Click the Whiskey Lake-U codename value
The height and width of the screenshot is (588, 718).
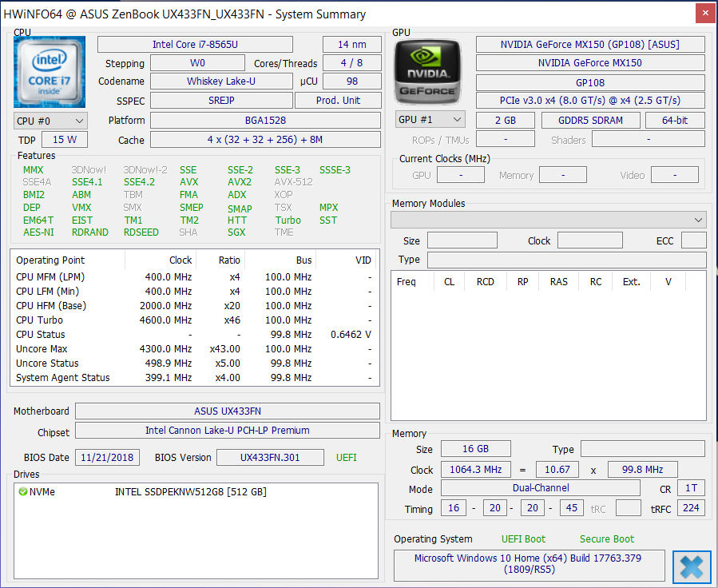tap(221, 81)
